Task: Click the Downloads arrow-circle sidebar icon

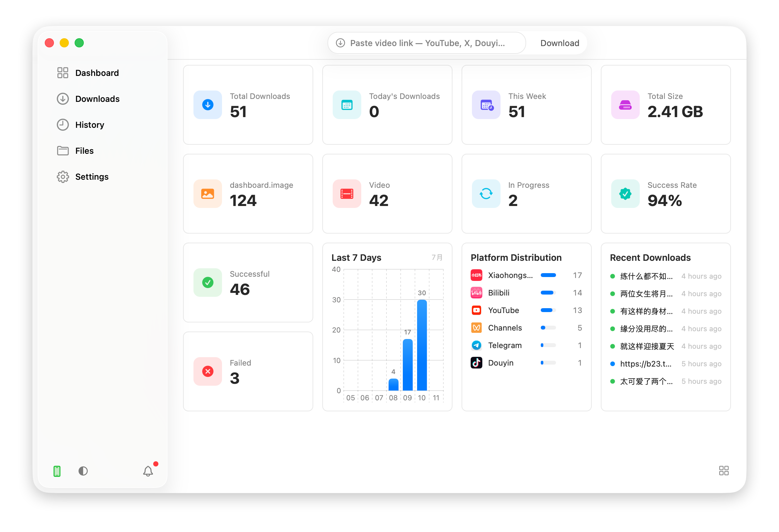Action: pyautogui.click(x=63, y=99)
